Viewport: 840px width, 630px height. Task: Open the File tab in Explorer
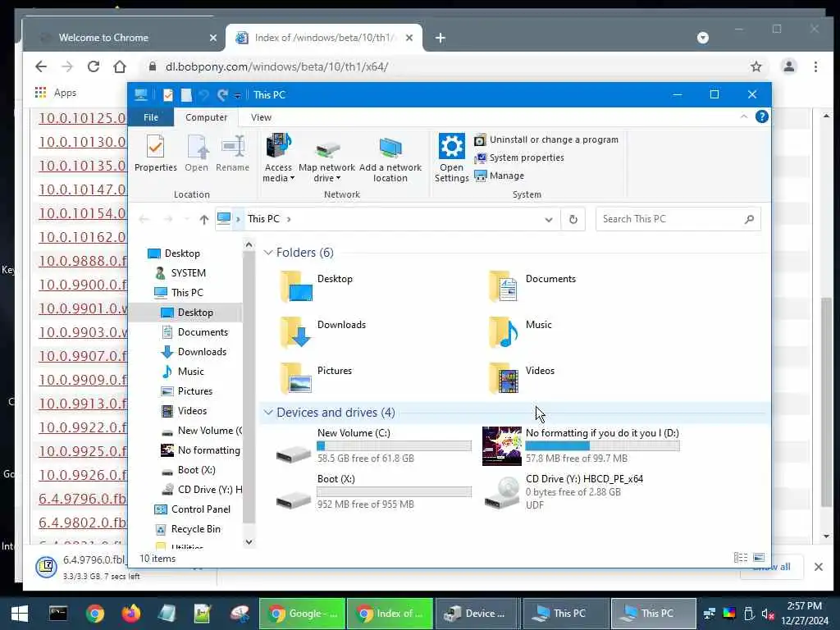point(151,117)
